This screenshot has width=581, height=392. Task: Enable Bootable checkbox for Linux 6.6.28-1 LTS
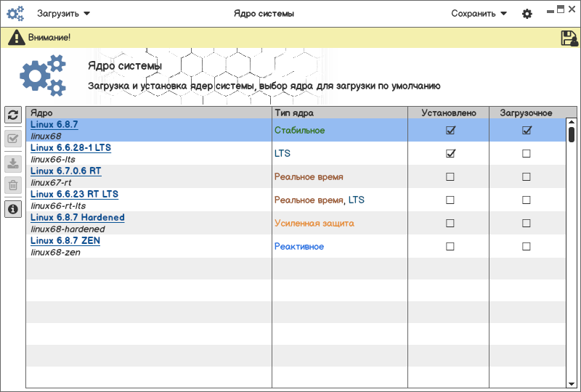[x=527, y=153]
